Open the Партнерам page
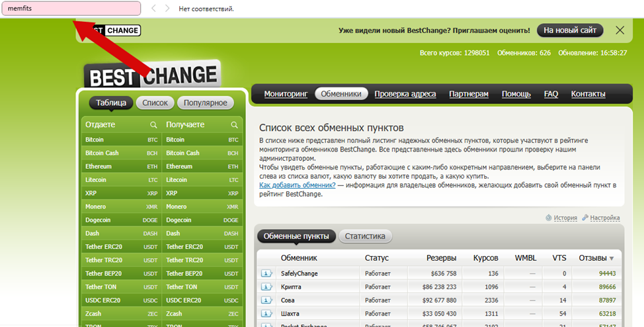 coord(469,94)
